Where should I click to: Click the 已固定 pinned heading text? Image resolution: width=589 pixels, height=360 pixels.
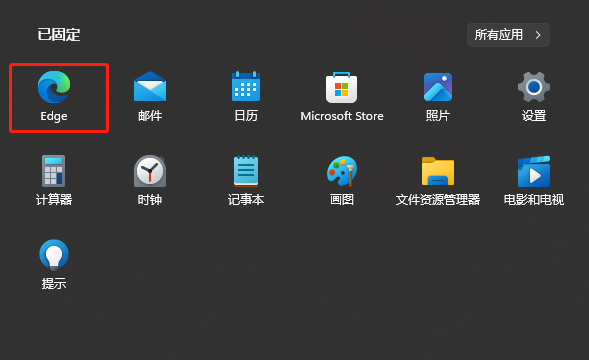(x=59, y=35)
